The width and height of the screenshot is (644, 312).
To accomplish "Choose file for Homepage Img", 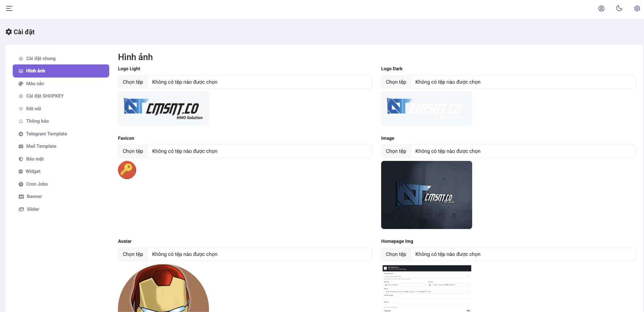I will 396,254.
